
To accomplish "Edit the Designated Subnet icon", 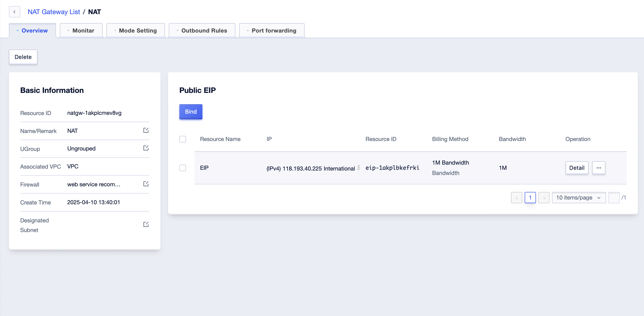I will point(146,224).
